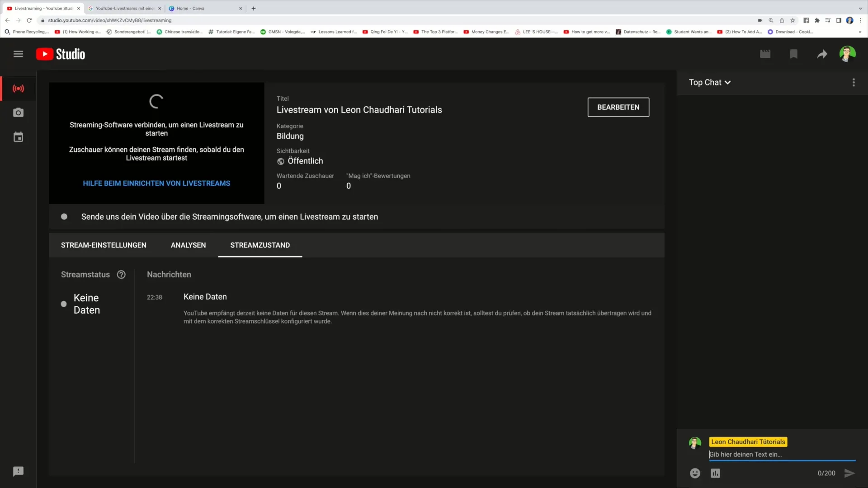Select the Öffentlich radio button for visibility

coord(280,161)
